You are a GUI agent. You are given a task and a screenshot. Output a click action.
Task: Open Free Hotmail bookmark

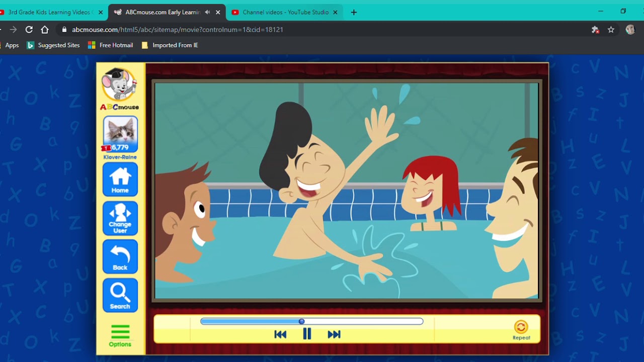pyautogui.click(x=110, y=45)
